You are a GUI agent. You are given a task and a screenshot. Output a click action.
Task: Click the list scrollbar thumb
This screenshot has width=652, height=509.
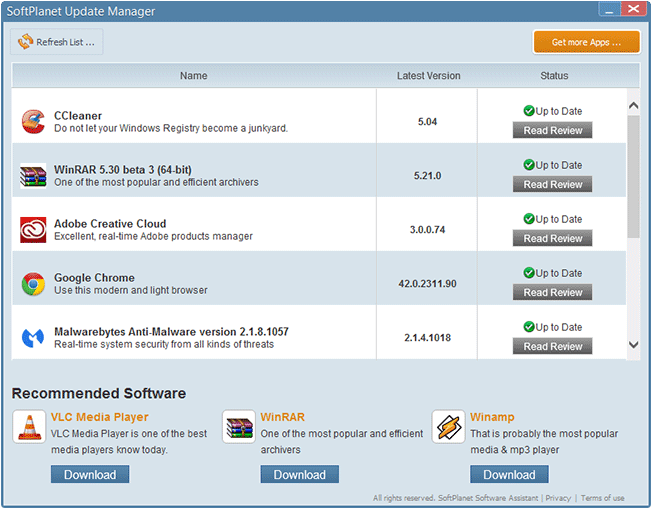coord(633,177)
